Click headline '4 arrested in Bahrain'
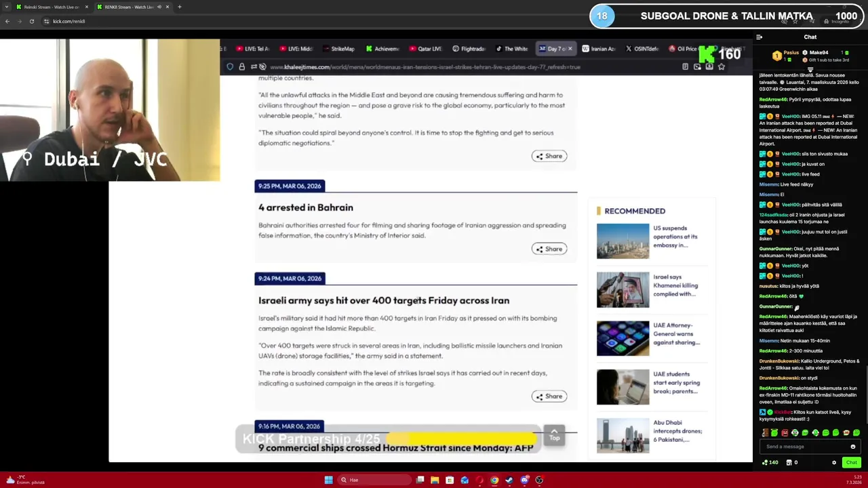Screen dimensions: 868x488 point(305,207)
